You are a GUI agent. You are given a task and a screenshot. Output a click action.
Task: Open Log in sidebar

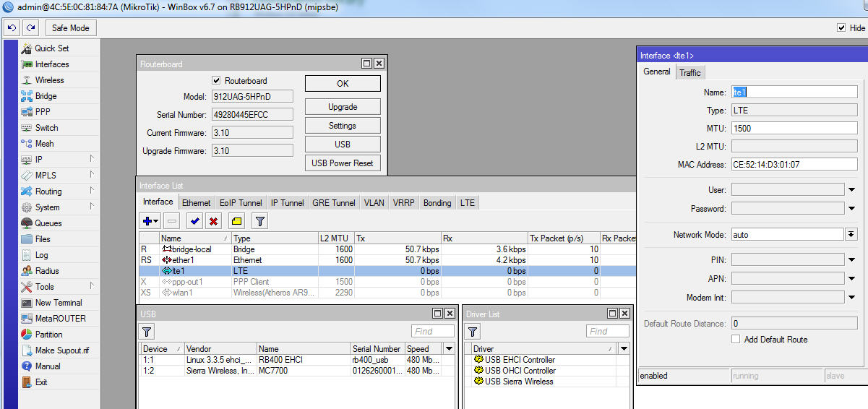pyautogui.click(x=42, y=255)
